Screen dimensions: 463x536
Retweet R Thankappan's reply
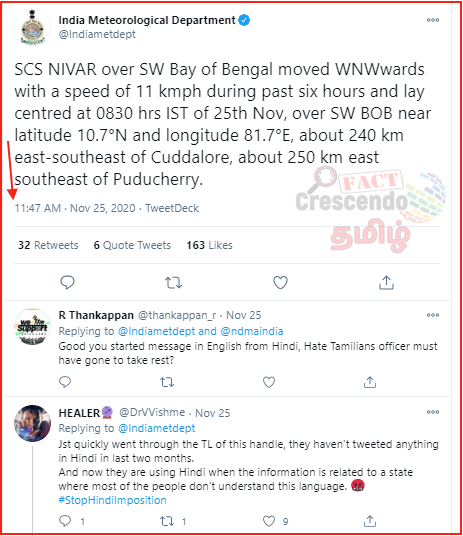(x=167, y=382)
